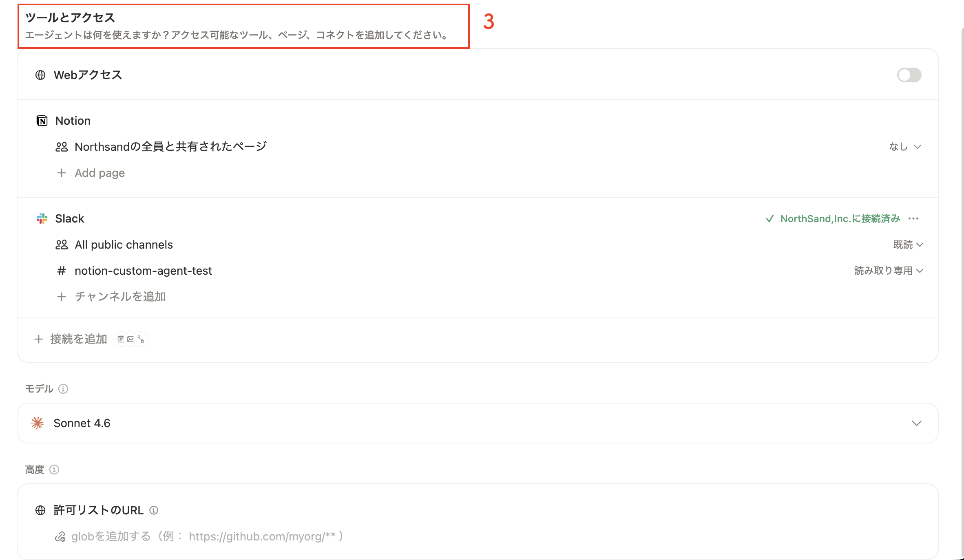
Task: Click info icon beside 許可リストのURL
Action: tap(154, 510)
